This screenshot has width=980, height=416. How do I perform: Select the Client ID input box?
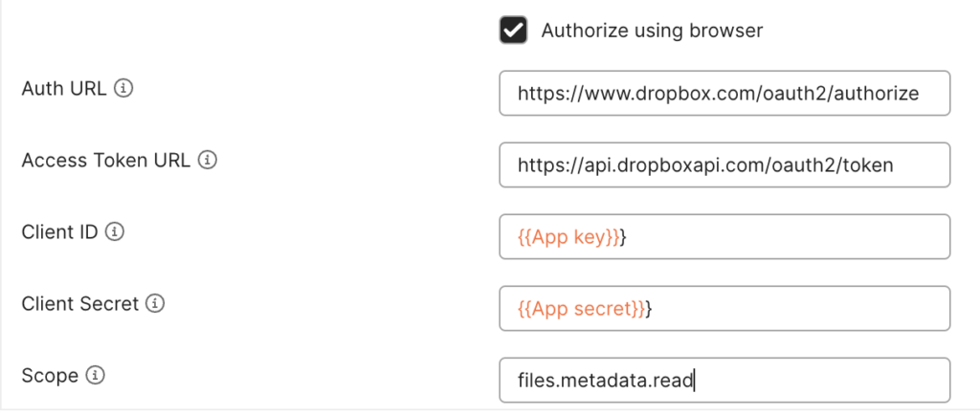point(724,237)
